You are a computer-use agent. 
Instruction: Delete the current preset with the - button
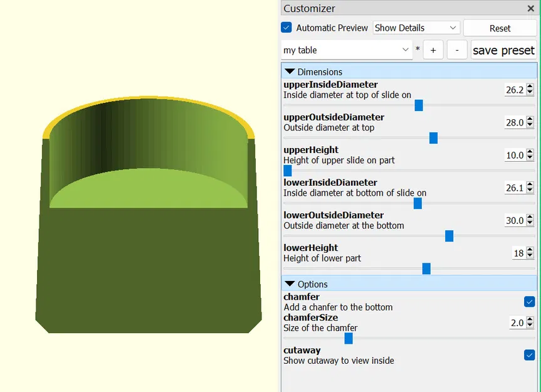tap(457, 50)
